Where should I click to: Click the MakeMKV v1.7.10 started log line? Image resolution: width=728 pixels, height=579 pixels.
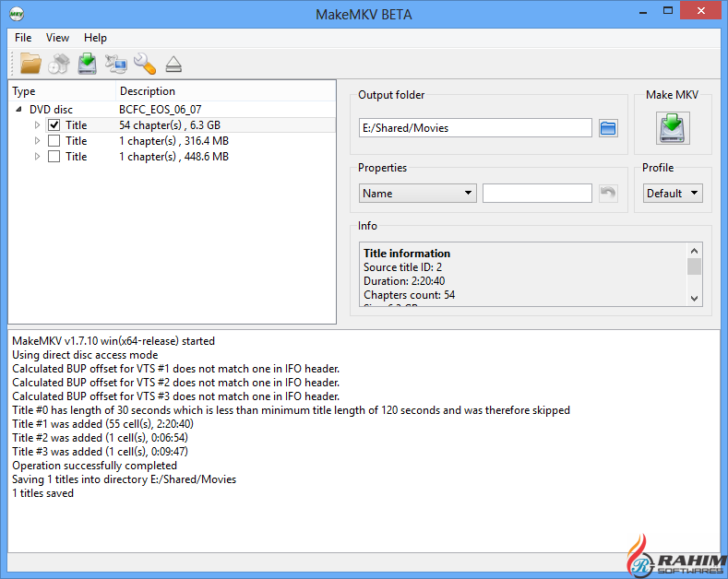(113, 341)
